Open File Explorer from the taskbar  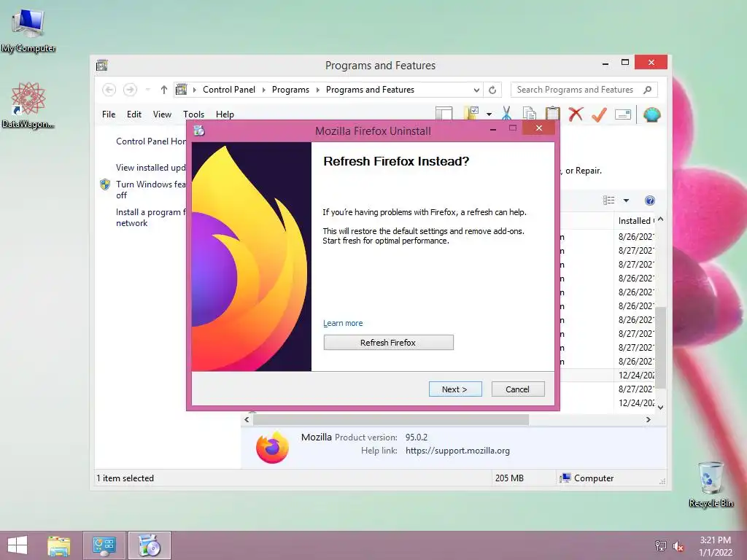58,545
